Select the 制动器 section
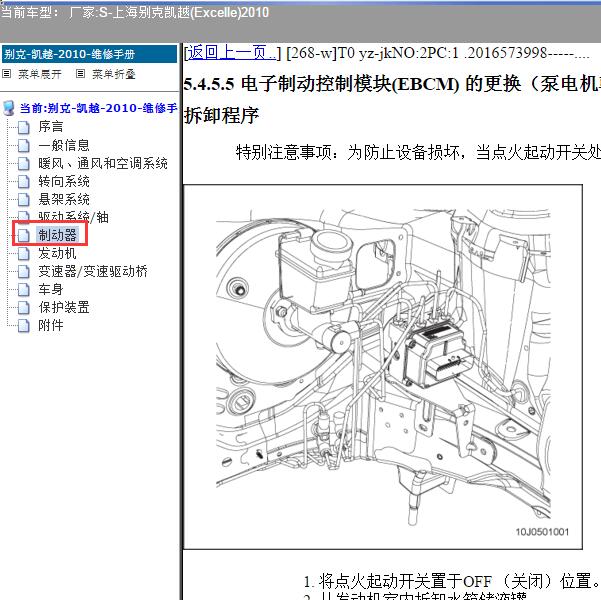Viewport: 601px width, 600px height. pyautogui.click(x=57, y=235)
